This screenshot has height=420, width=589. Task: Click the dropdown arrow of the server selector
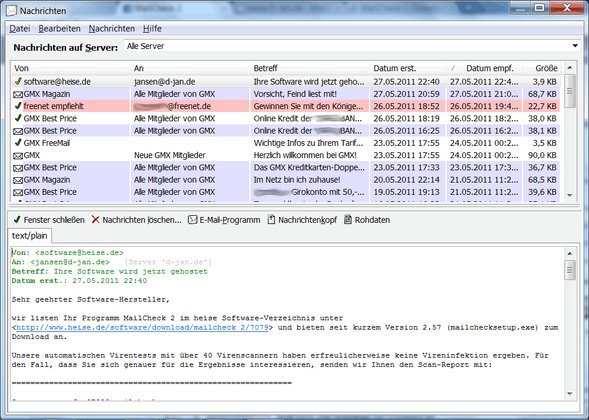pos(575,46)
